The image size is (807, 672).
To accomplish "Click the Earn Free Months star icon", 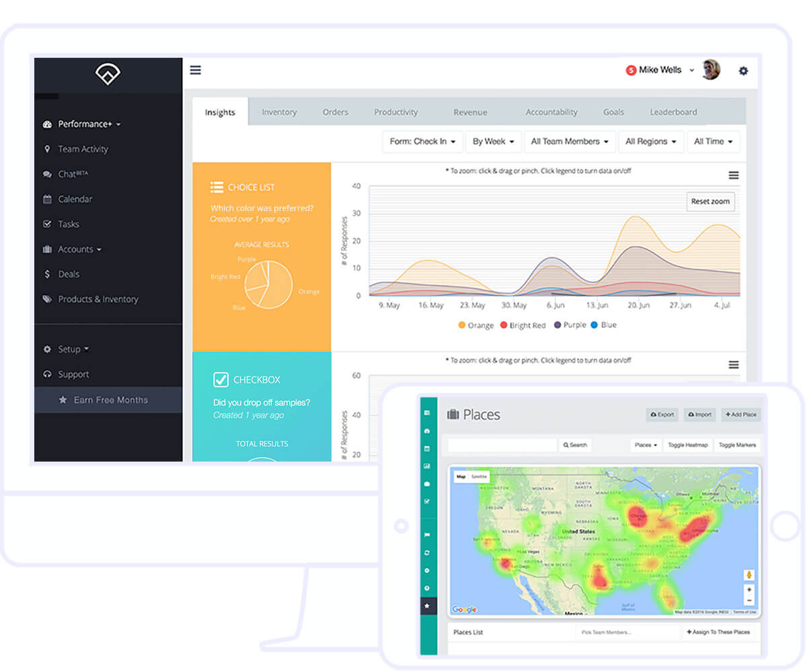I will [63, 400].
